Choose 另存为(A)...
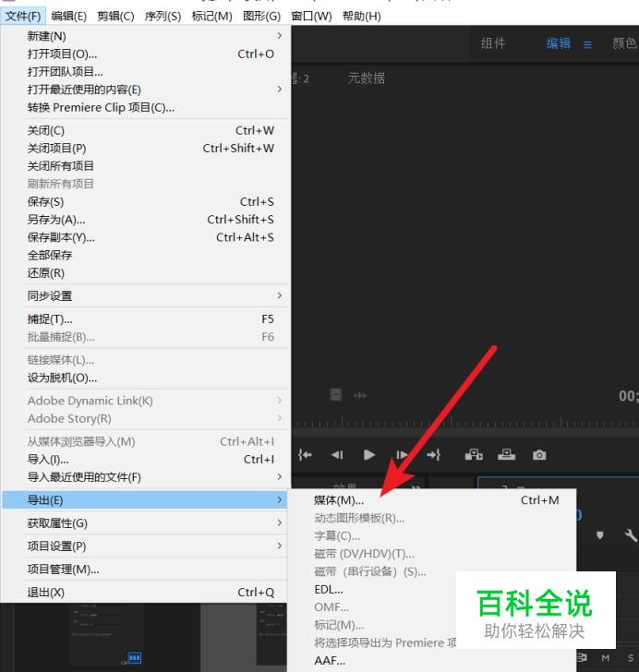This screenshot has width=639, height=672. [x=145, y=220]
